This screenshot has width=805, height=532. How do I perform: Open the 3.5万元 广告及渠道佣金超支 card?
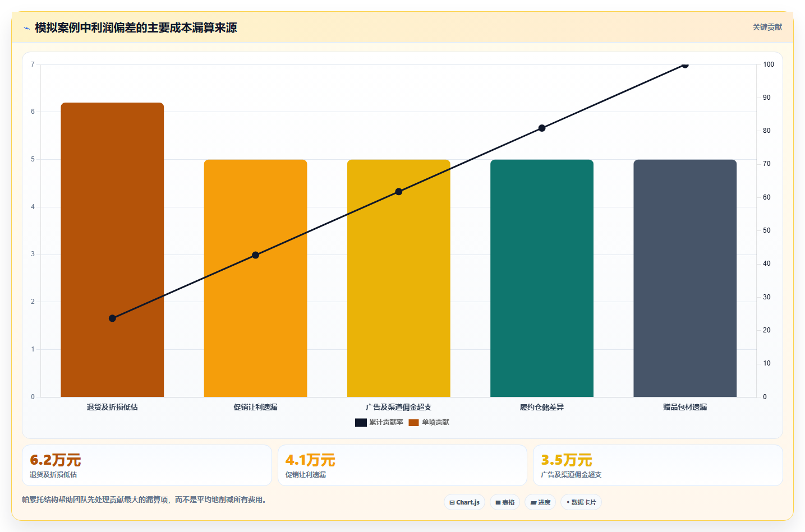click(657, 465)
